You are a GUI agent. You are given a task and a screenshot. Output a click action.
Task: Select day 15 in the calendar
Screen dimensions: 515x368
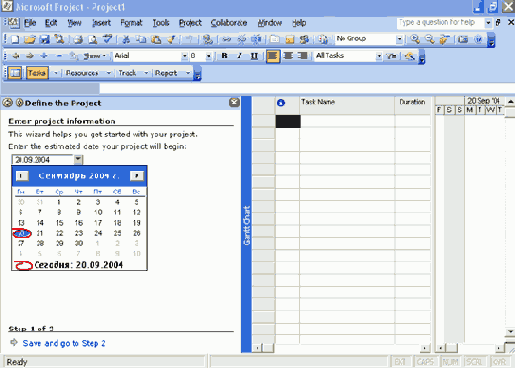point(59,223)
